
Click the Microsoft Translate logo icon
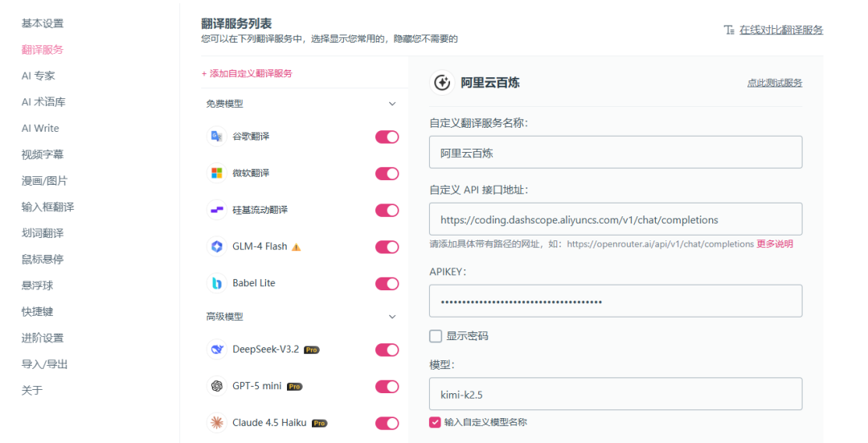(x=216, y=174)
